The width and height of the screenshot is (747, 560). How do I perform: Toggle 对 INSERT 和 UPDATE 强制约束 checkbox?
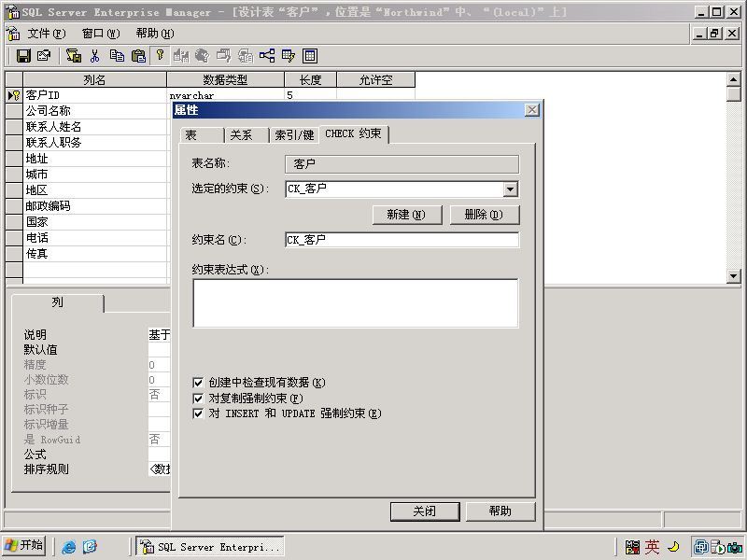(198, 413)
